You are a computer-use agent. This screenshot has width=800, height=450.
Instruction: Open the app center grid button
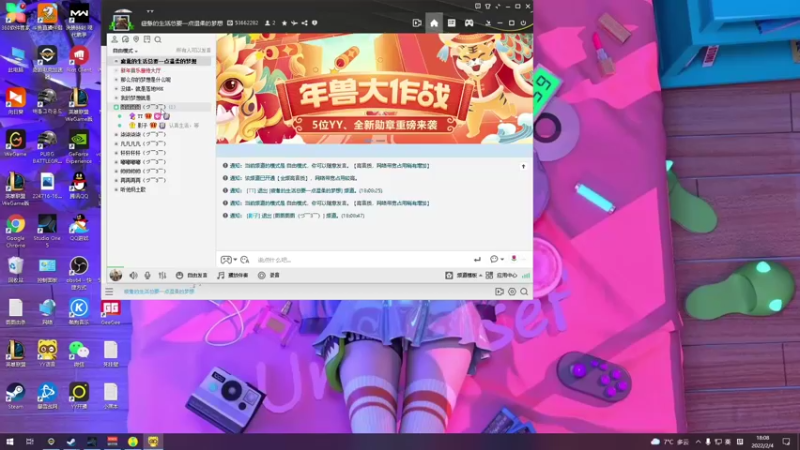(x=502, y=276)
